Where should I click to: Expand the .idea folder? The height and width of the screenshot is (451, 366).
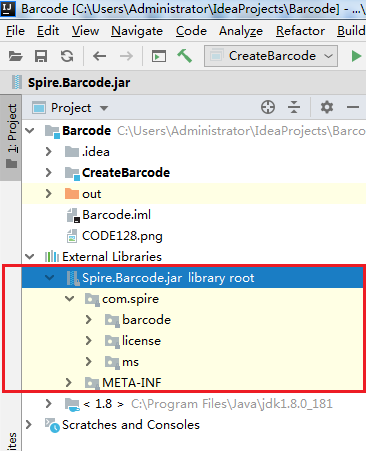pyautogui.click(x=49, y=152)
